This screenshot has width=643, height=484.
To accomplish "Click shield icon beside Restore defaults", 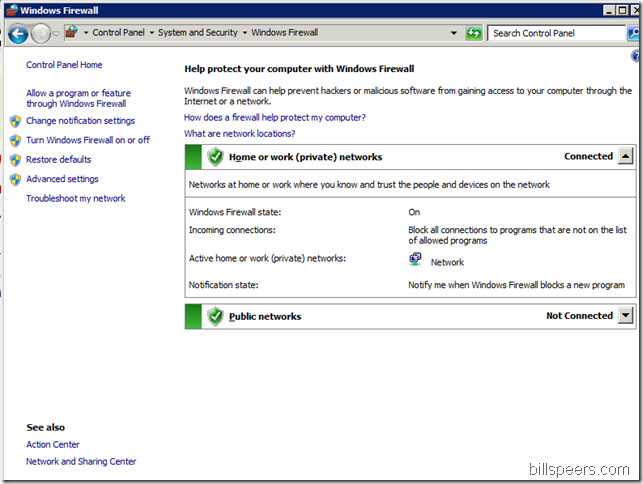I will [x=16, y=160].
